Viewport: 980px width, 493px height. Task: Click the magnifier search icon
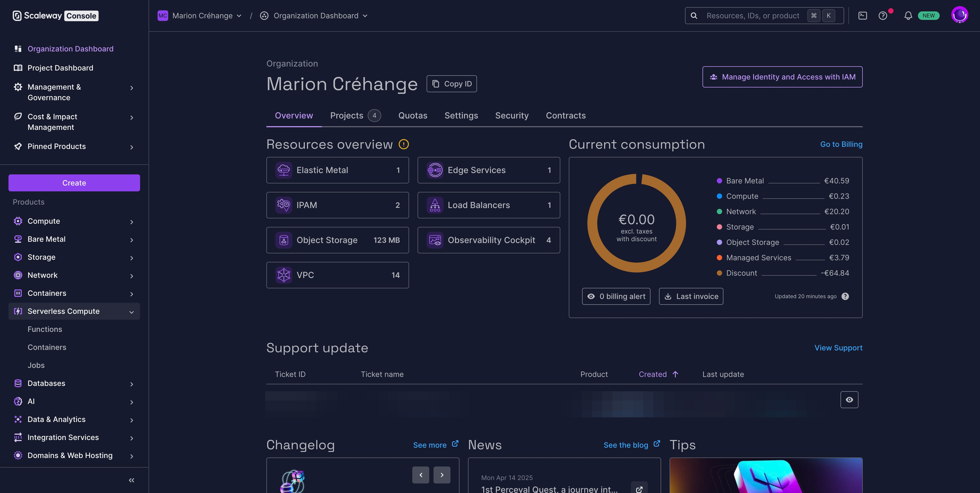(x=694, y=16)
